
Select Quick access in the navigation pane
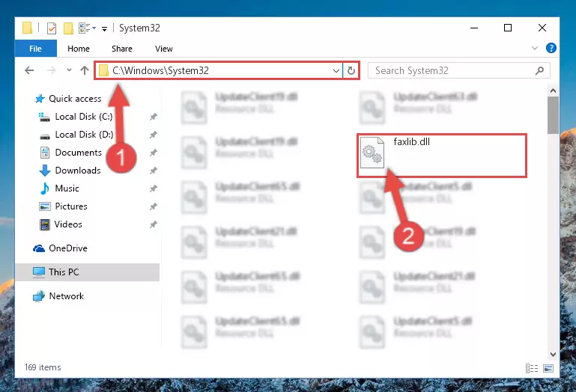75,98
